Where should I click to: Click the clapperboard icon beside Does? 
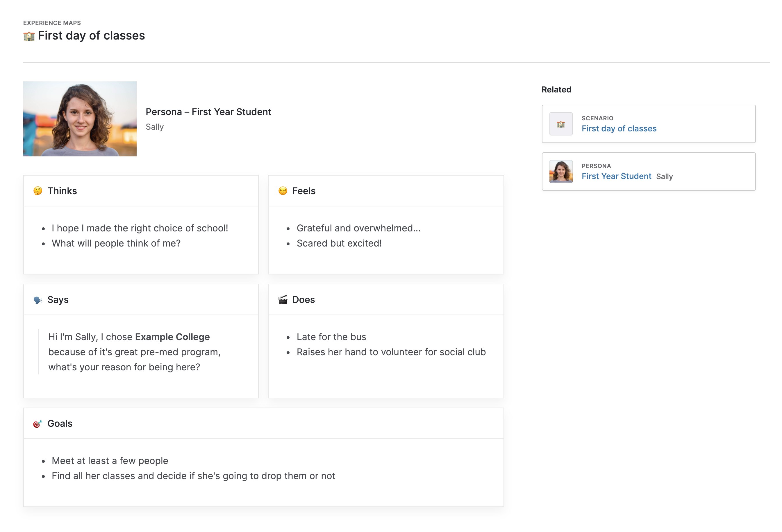283,299
